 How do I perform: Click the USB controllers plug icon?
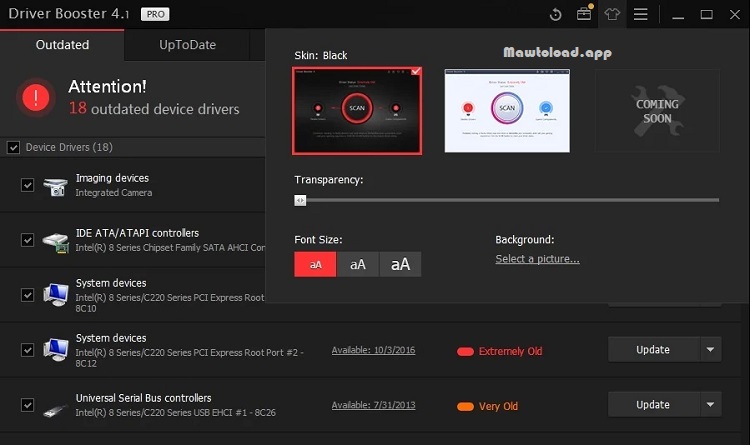tap(55, 410)
